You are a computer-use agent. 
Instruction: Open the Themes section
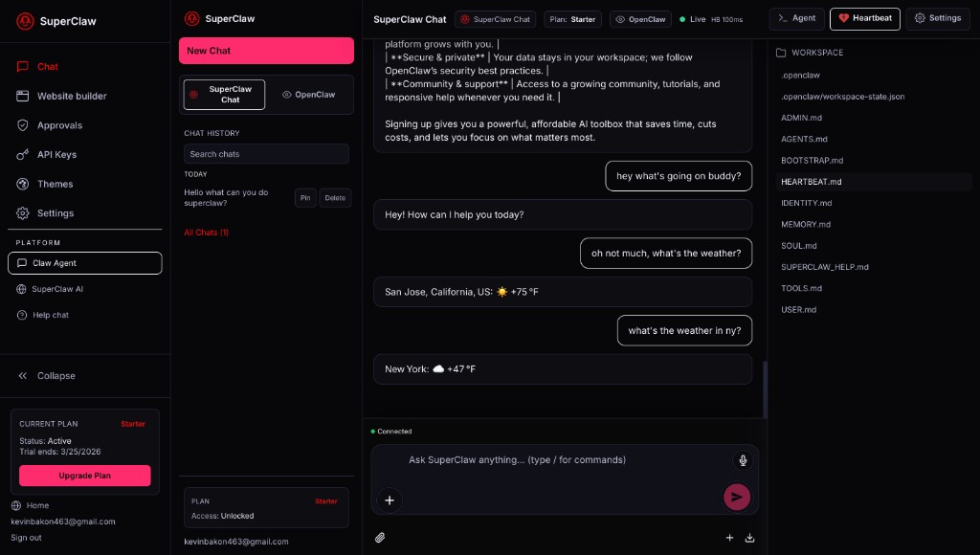pyautogui.click(x=54, y=184)
